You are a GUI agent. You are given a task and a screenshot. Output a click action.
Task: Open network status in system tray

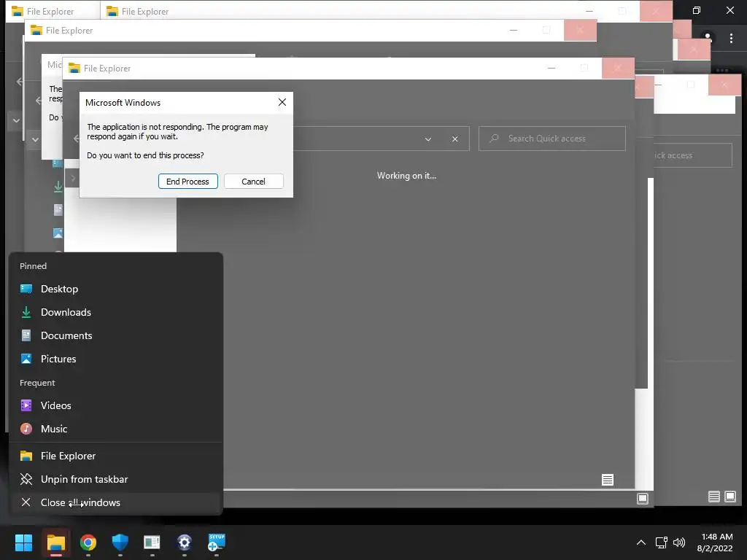pos(661,542)
